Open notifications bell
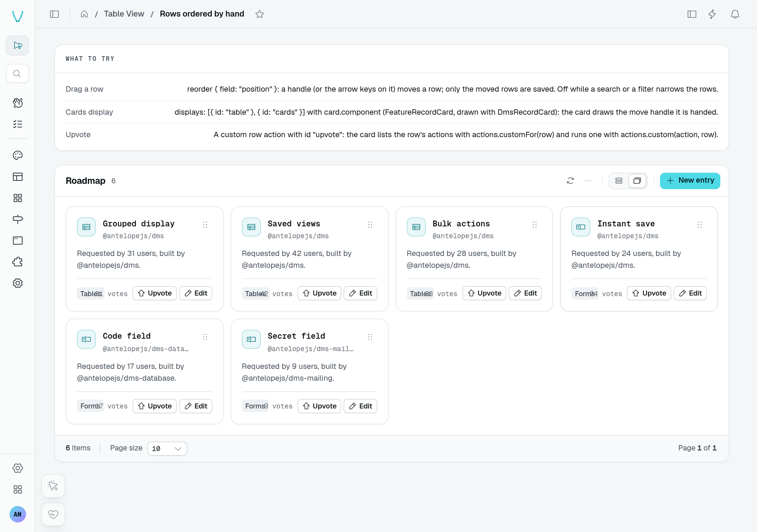 click(735, 14)
